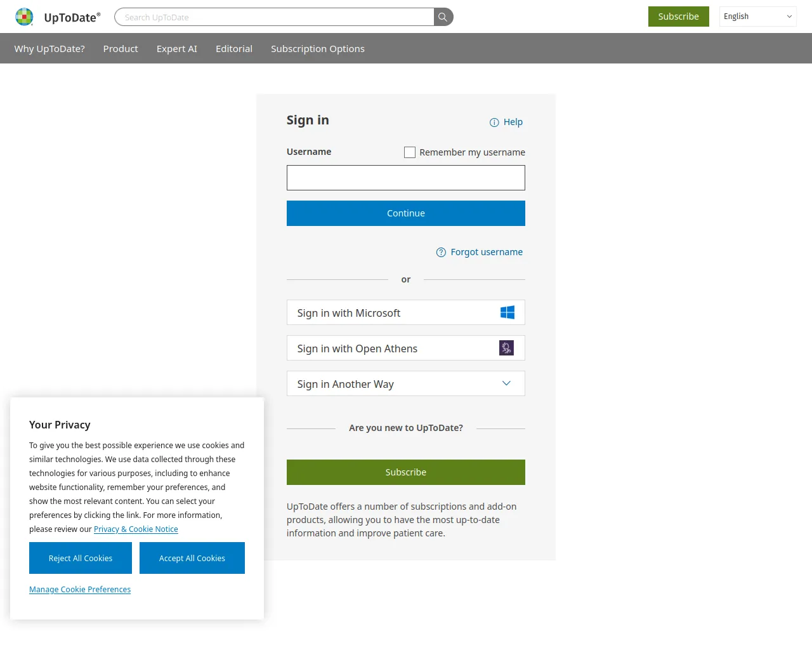Tick the Remember my username checkbox
The width and height of the screenshot is (812, 650).
click(410, 152)
